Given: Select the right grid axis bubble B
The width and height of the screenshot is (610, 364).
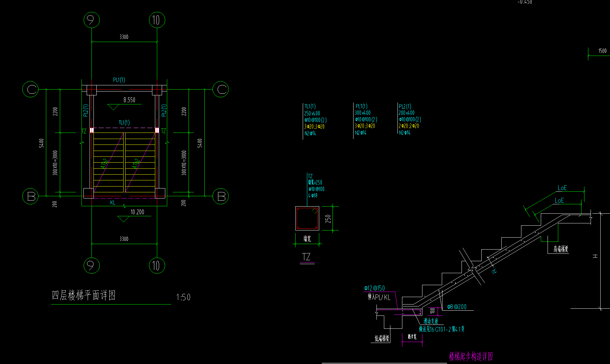Looking at the screenshot, I should (x=221, y=196).
